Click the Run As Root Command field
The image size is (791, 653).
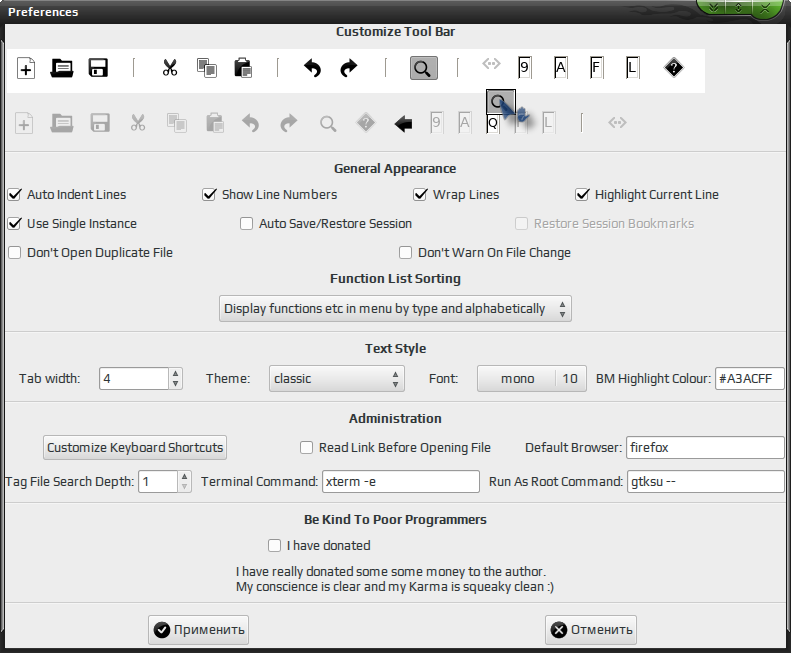(706, 481)
